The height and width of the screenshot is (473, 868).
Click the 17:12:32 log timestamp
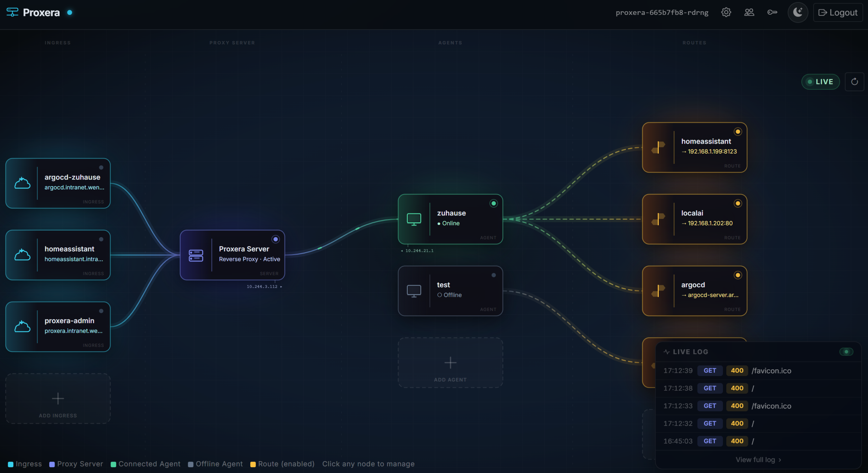click(x=678, y=424)
